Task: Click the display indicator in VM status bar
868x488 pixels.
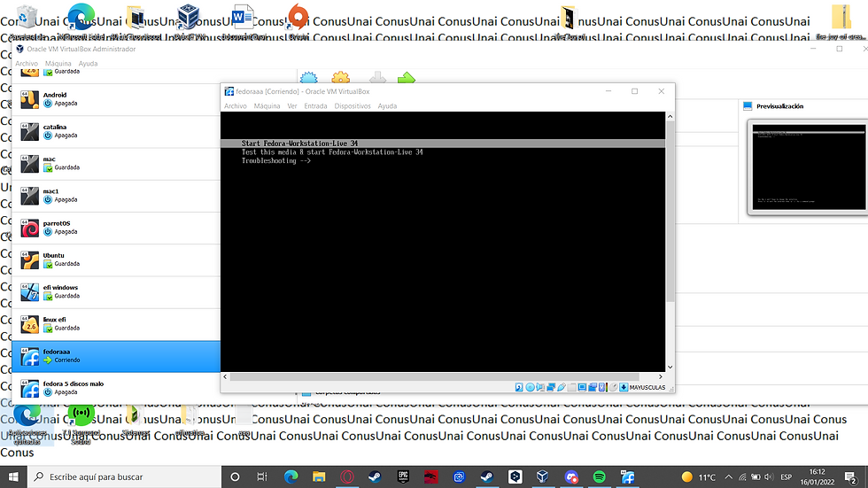Action: (x=583, y=387)
